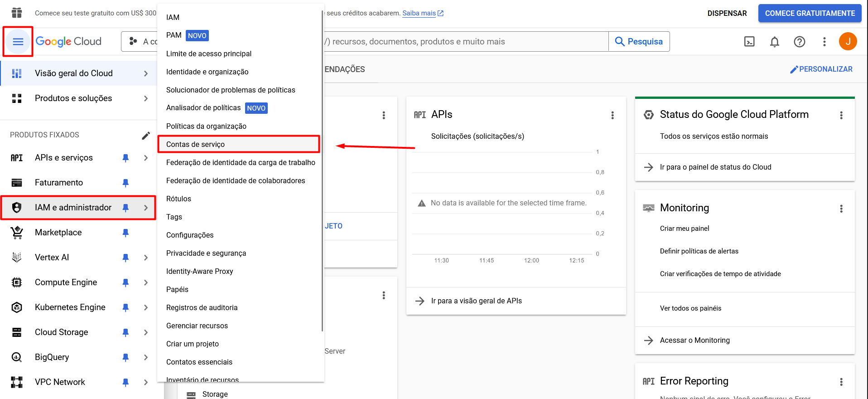Unpin IAM e administrador pin icon

coord(125,208)
